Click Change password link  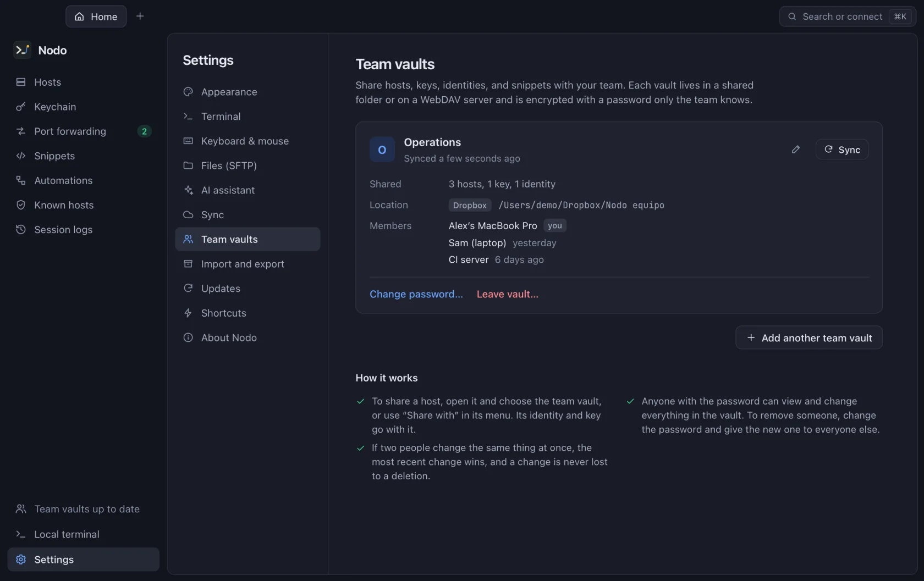(416, 294)
